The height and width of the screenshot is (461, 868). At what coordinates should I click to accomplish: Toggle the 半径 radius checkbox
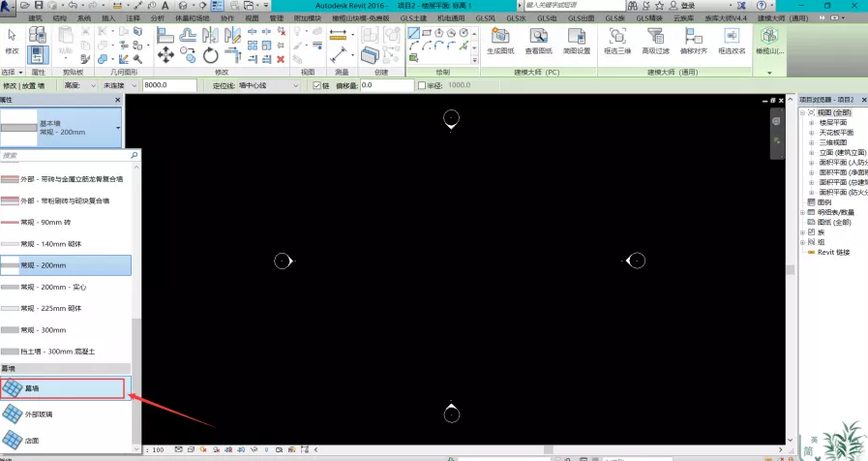[422, 85]
